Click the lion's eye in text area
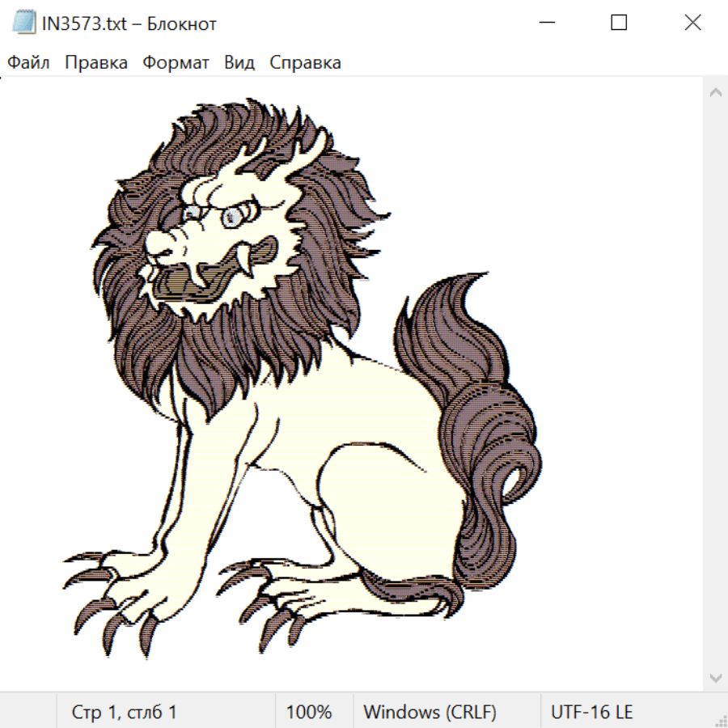The image size is (728, 728). (231, 215)
